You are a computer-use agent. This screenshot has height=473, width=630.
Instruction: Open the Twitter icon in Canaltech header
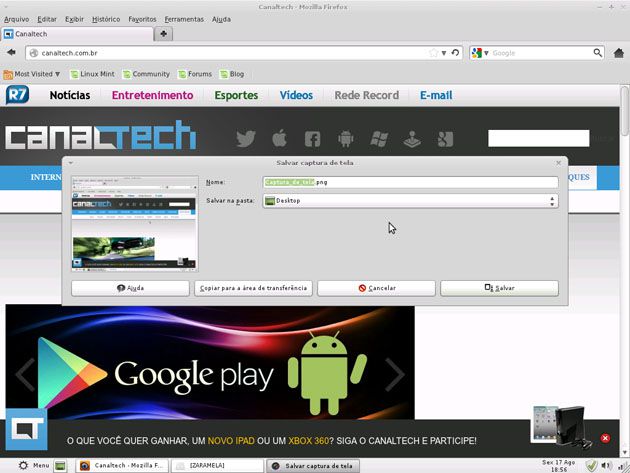[246, 139]
